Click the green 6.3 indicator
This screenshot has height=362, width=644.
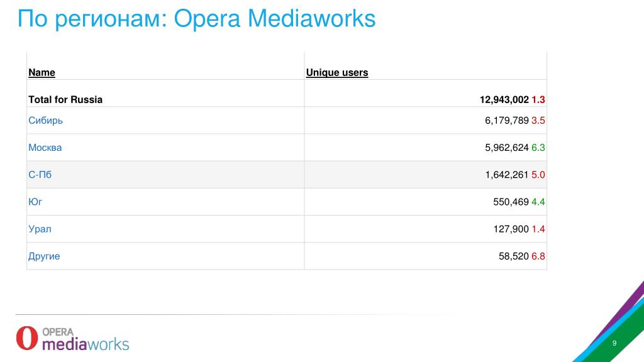point(538,147)
